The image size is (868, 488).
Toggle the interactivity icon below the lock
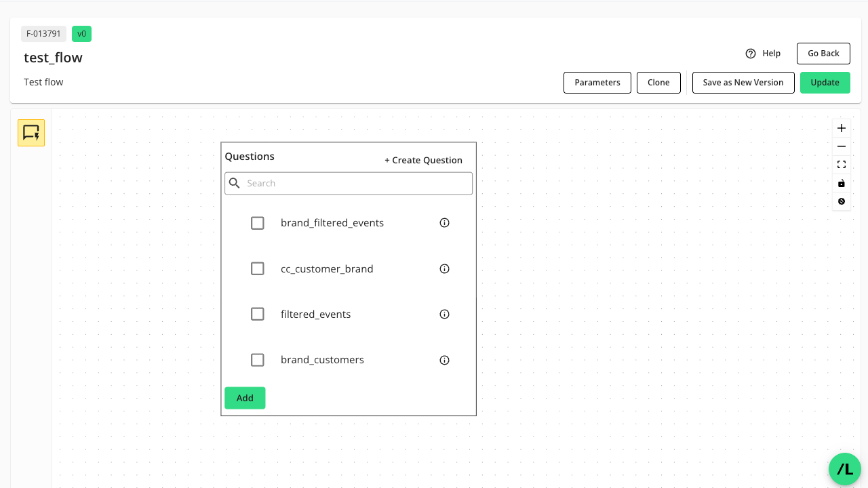click(841, 201)
